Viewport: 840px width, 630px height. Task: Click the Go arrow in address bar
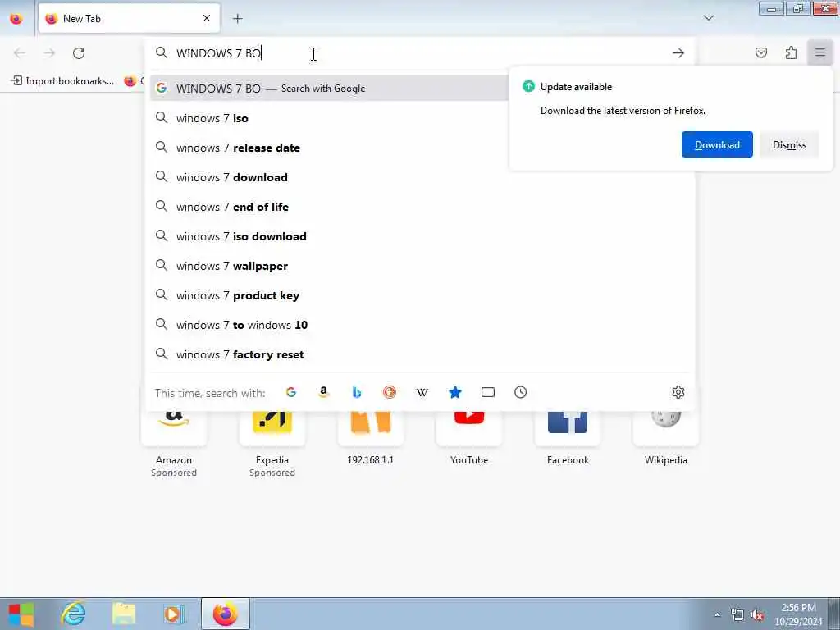coord(678,53)
